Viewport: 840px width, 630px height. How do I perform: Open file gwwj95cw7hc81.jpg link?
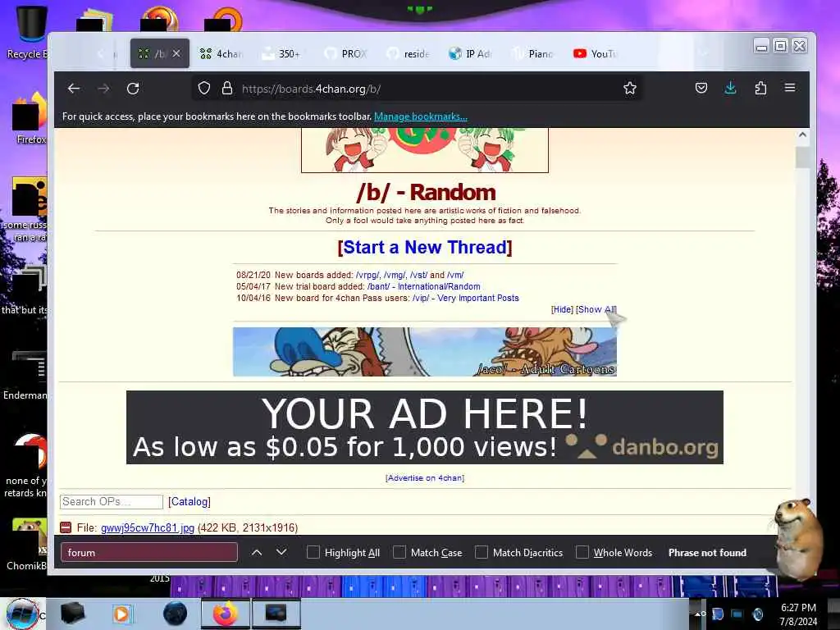click(148, 527)
